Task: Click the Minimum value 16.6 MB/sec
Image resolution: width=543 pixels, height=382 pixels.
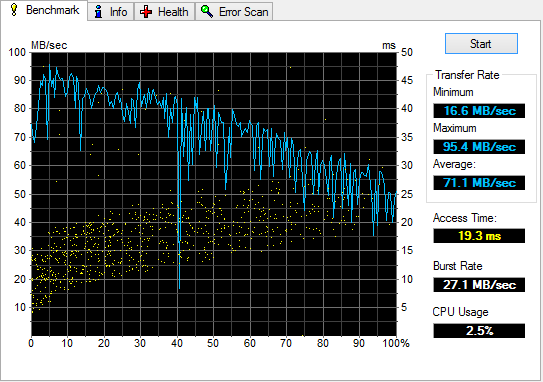Action: pyautogui.click(x=479, y=111)
